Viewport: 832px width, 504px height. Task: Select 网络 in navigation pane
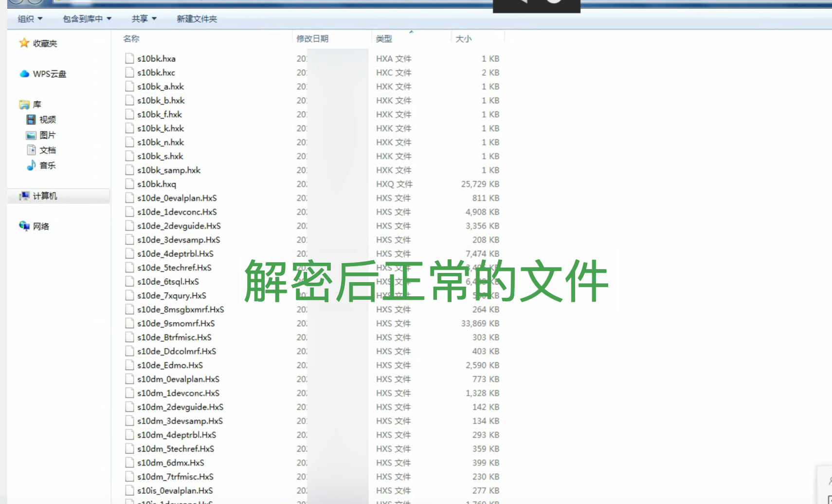(41, 226)
